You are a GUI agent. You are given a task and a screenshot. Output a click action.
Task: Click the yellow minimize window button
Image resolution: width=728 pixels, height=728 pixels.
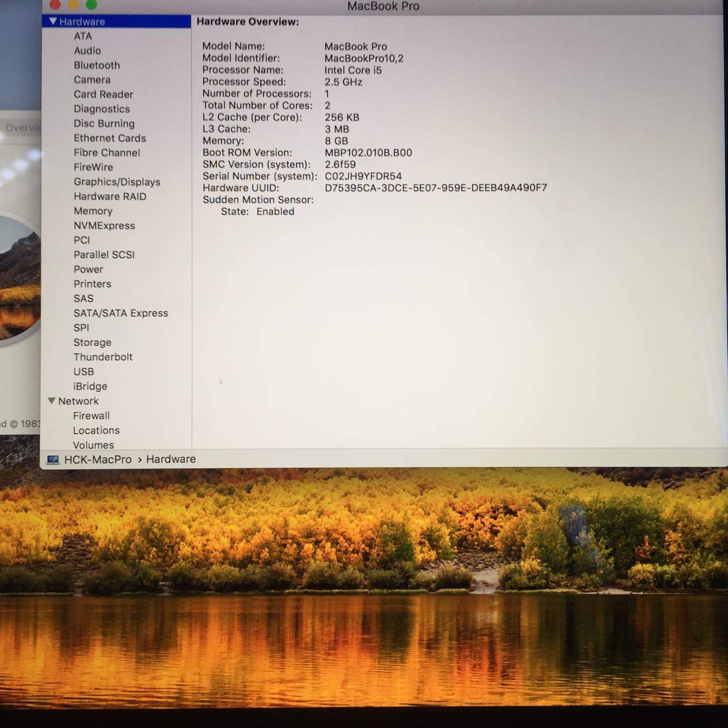pyautogui.click(x=73, y=5)
